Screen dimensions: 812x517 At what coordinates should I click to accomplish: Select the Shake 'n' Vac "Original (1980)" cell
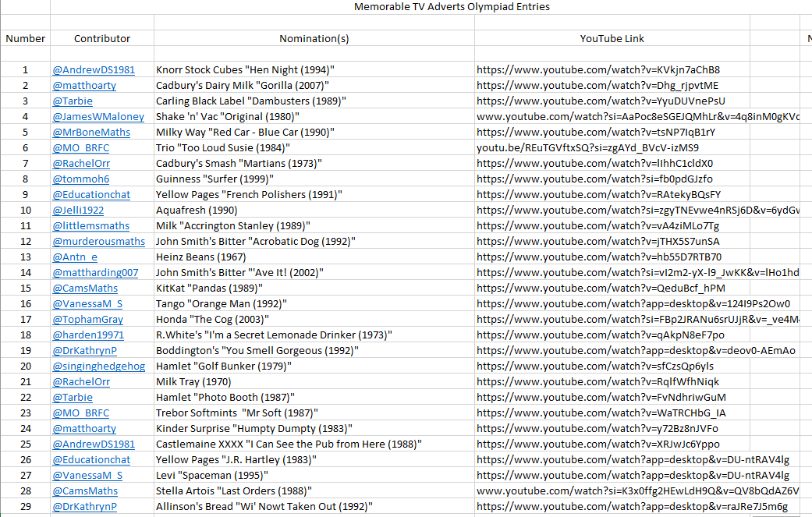[314, 116]
